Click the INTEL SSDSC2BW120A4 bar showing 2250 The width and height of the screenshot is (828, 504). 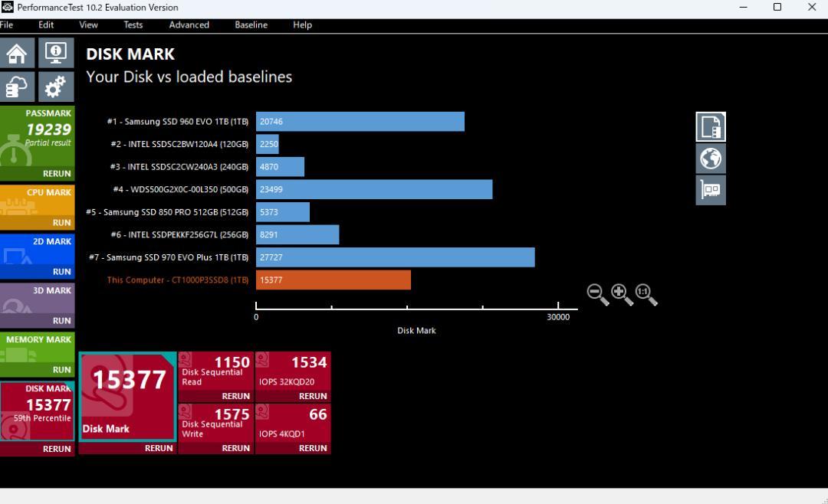click(268, 144)
